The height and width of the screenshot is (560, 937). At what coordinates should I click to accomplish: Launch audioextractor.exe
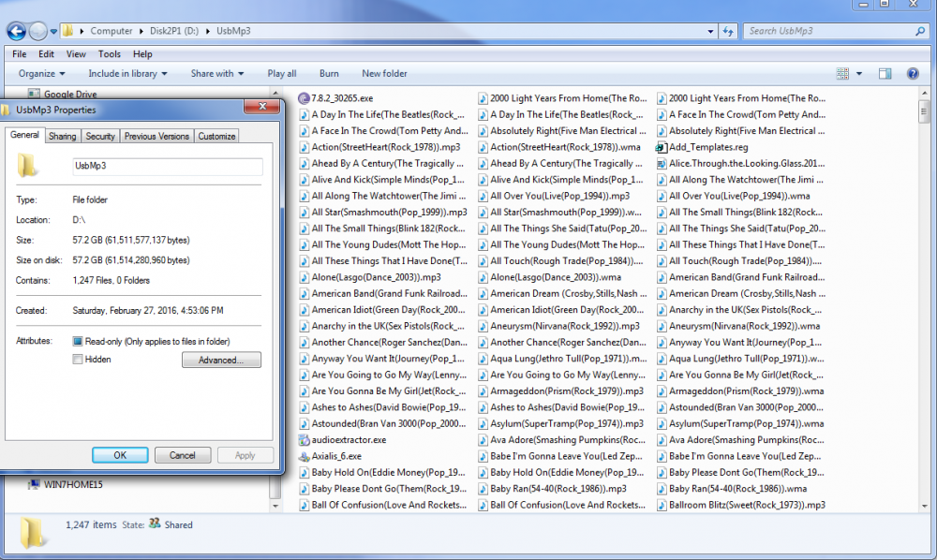[350, 438]
